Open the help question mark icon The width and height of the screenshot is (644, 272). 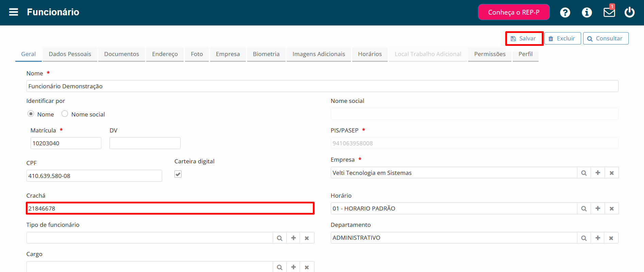coord(565,13)
